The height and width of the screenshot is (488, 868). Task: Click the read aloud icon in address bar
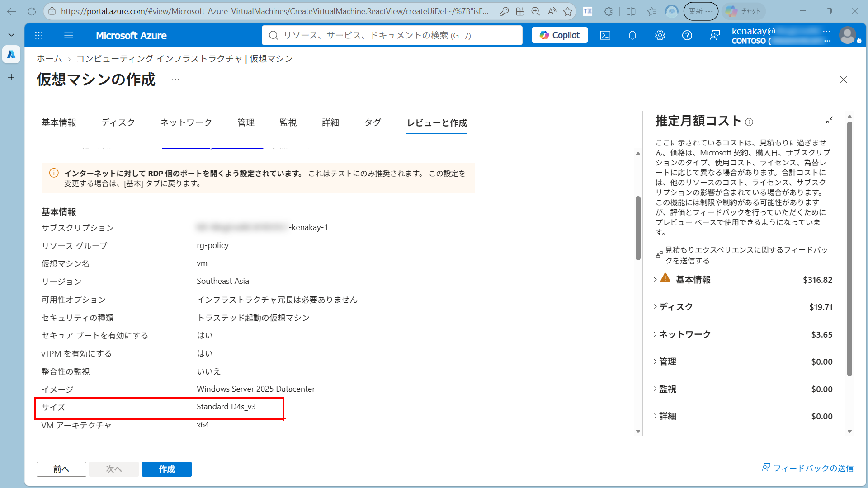(x=552, y=11)
